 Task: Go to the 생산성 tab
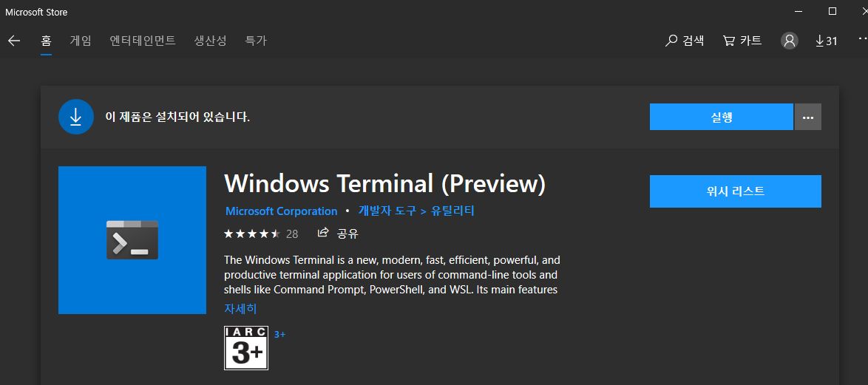click(x=211, y=41)
